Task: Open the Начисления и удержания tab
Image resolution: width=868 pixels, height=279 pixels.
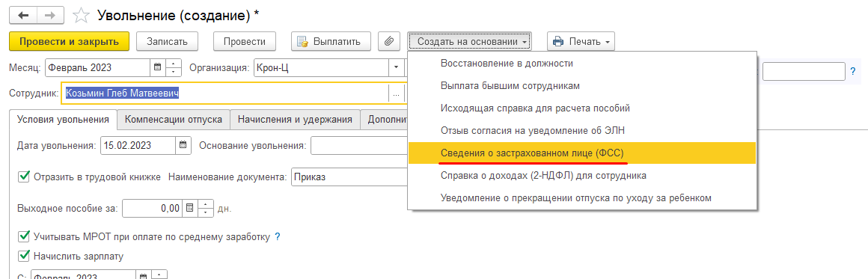Action: (295, 119)
